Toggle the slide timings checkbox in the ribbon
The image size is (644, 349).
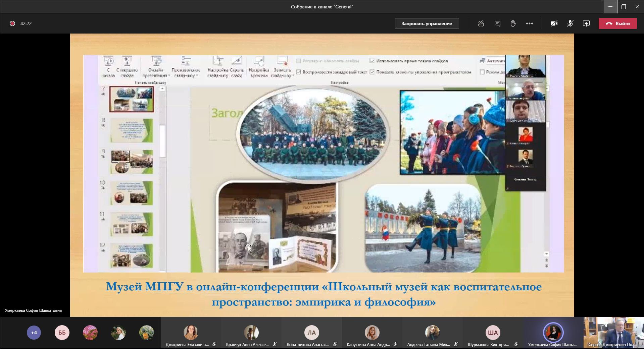[x=372, y=61]
